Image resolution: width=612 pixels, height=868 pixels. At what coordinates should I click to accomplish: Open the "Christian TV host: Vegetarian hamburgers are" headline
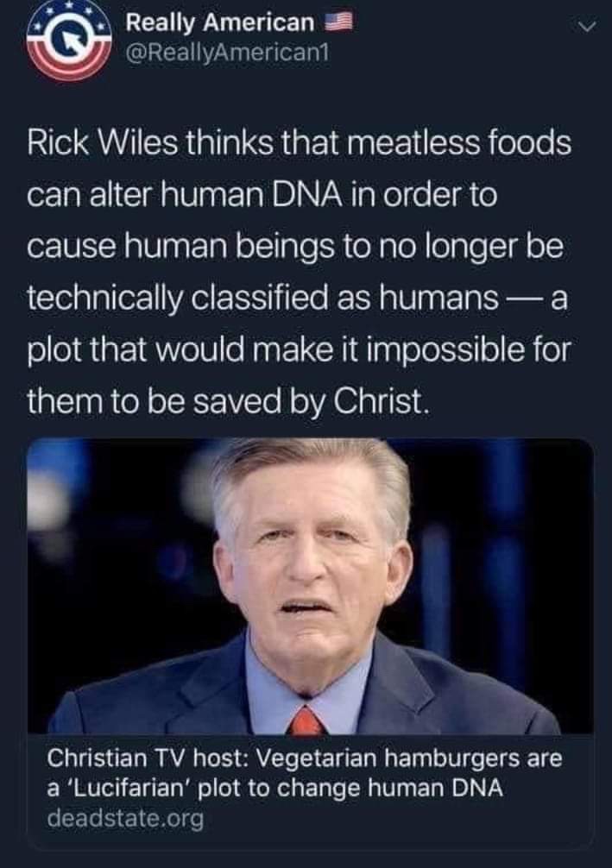304,758
